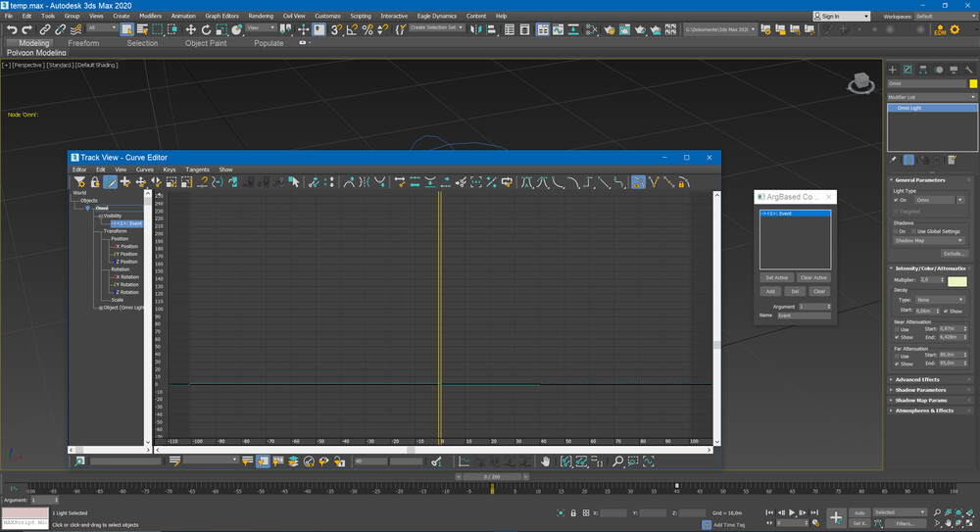Switch to the Object Paint ribbon tab
The image size is (980, 532).
coord(206,43)
